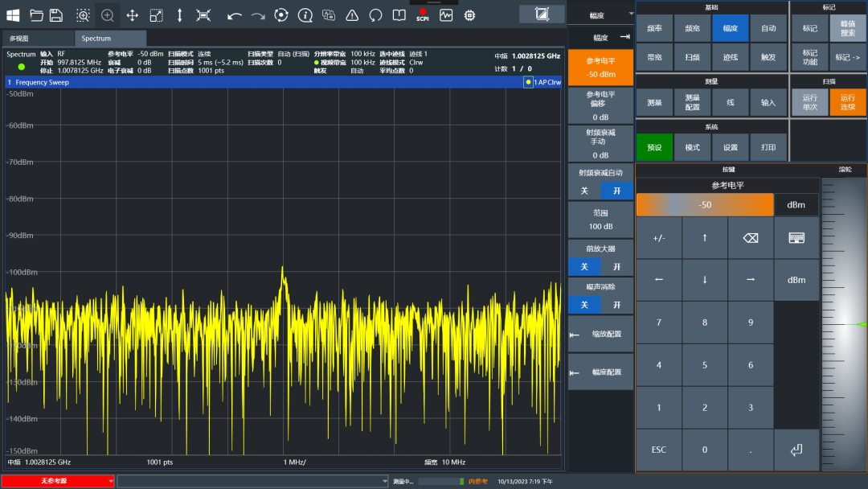The width and height of the screenshot is (868, 489).
Task: Open the warning triangle icon
Action: [352, 15]
